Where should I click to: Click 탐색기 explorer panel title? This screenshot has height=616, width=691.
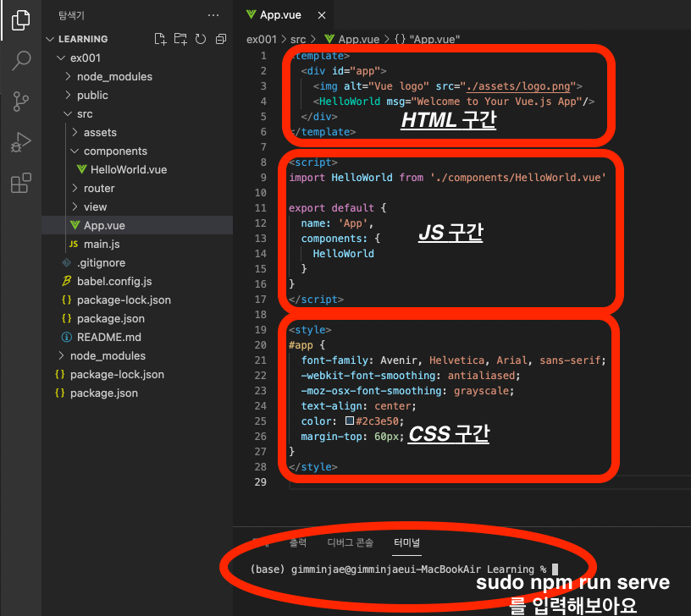[x=71, y=15]
